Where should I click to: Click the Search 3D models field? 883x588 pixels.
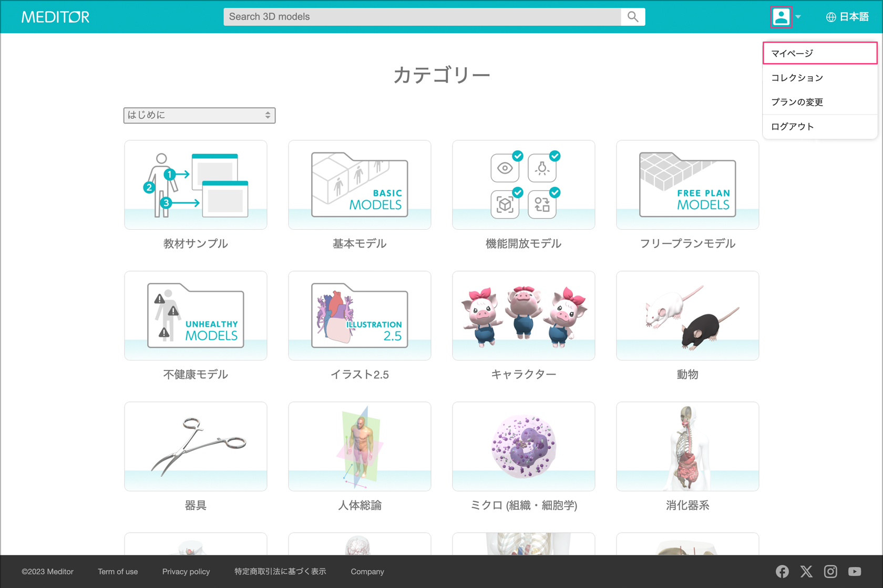(x=422, y=17)
